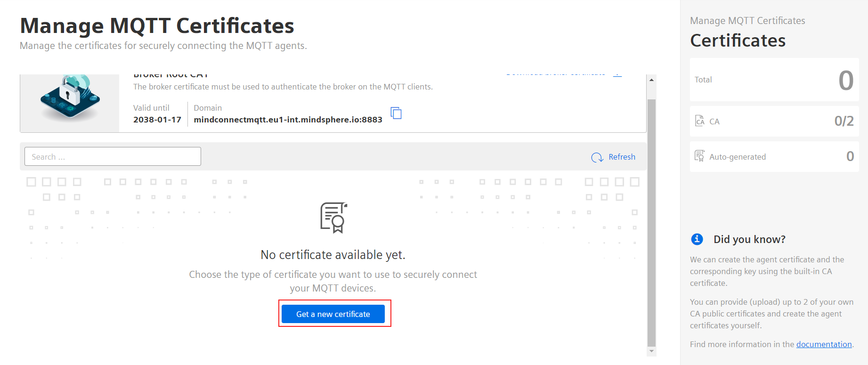Viewport: 868px width, 365px height.
Task: Open the documentation link
Action: coord(824,344)
